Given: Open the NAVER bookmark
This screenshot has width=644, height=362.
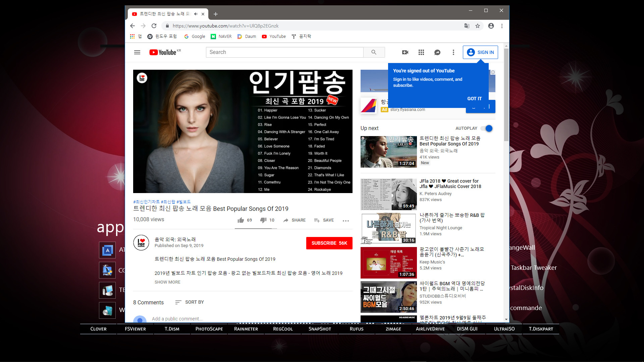Looking at the screenshot, I should [221, 37].
